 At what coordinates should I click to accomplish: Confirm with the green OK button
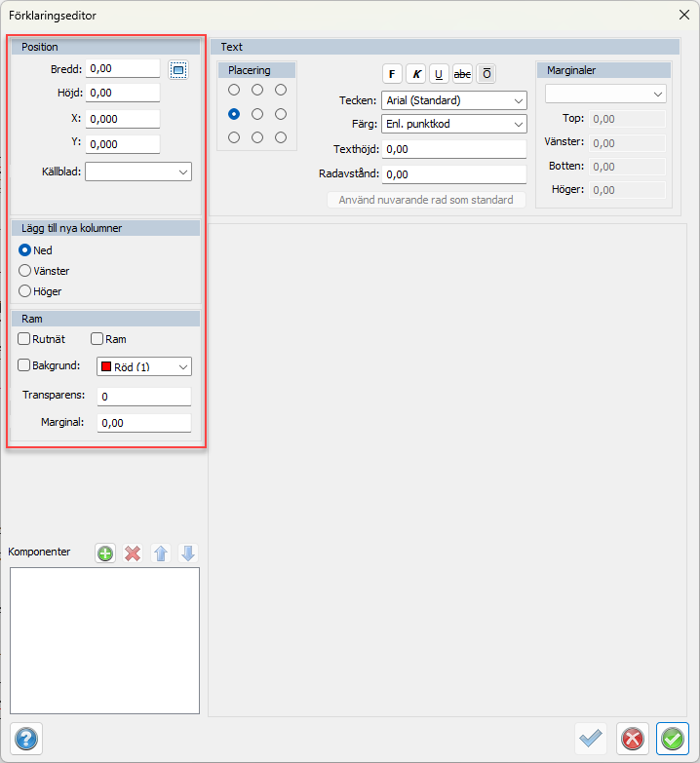673,739
